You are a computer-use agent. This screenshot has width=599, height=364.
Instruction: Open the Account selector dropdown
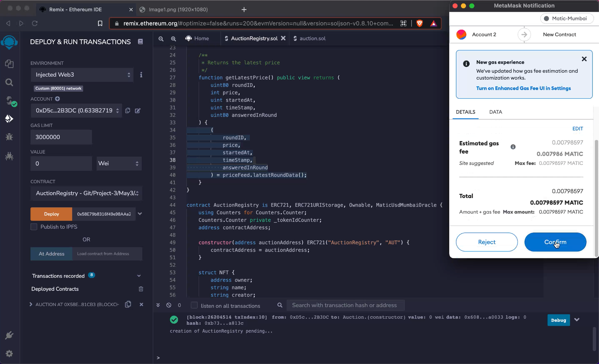76,110
